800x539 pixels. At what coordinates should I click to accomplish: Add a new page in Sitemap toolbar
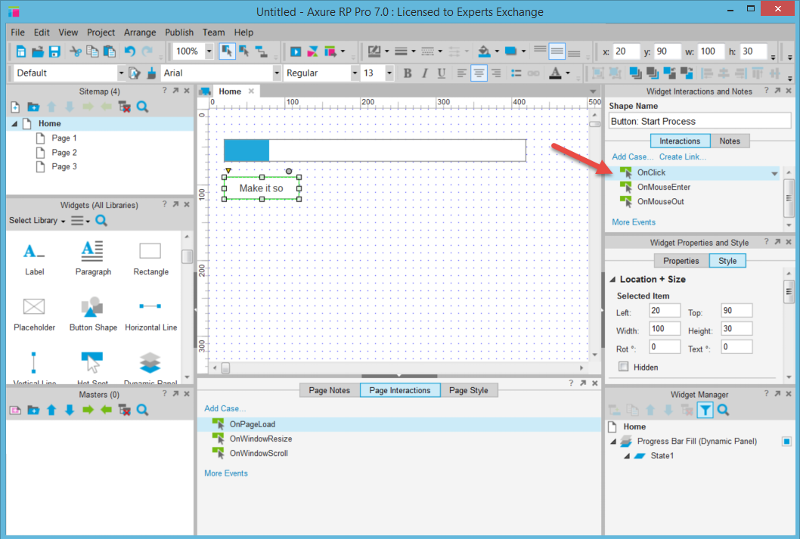pos(16,107)
